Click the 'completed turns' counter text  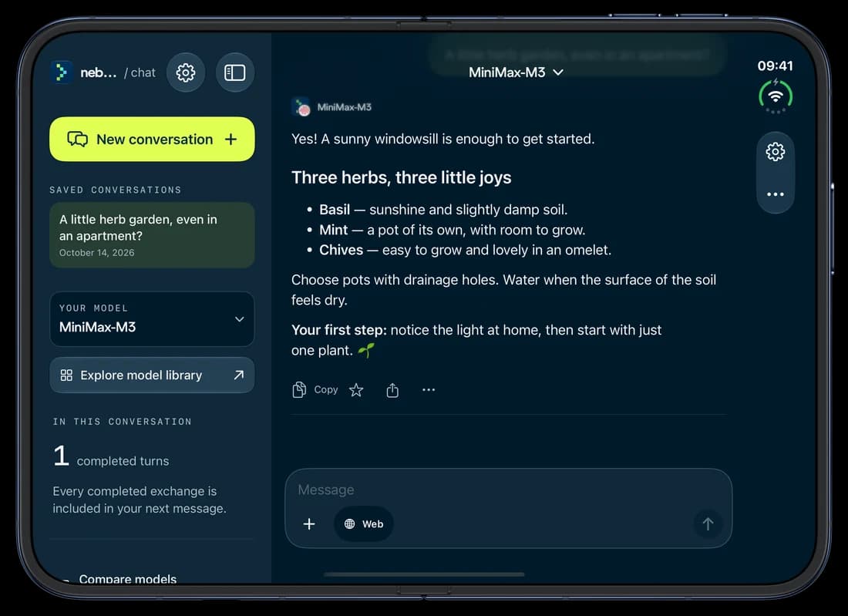123,461
